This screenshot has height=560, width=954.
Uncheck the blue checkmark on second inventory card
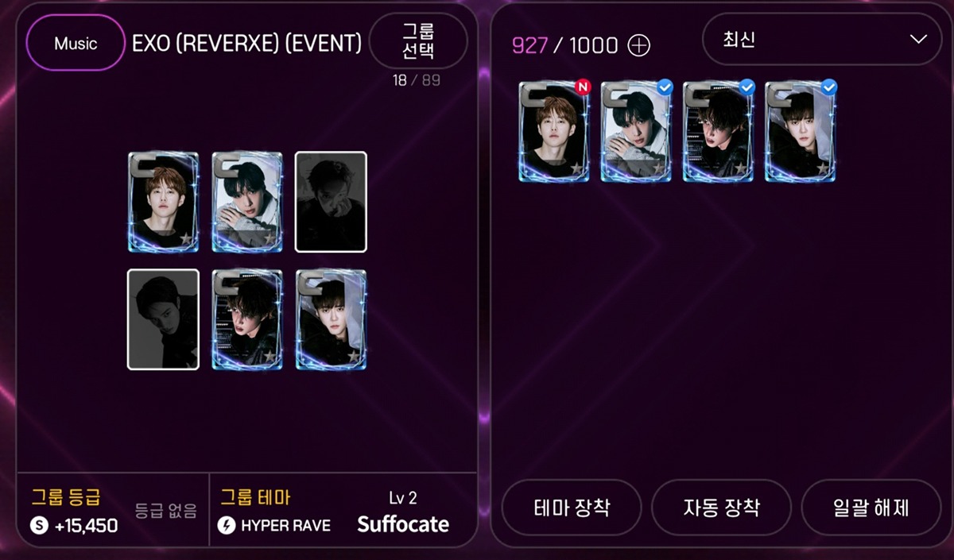[665, 87]
